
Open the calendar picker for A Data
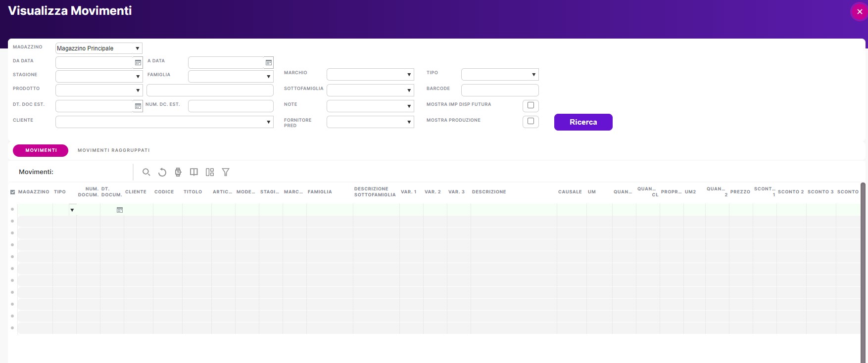(x=269, y=63)
